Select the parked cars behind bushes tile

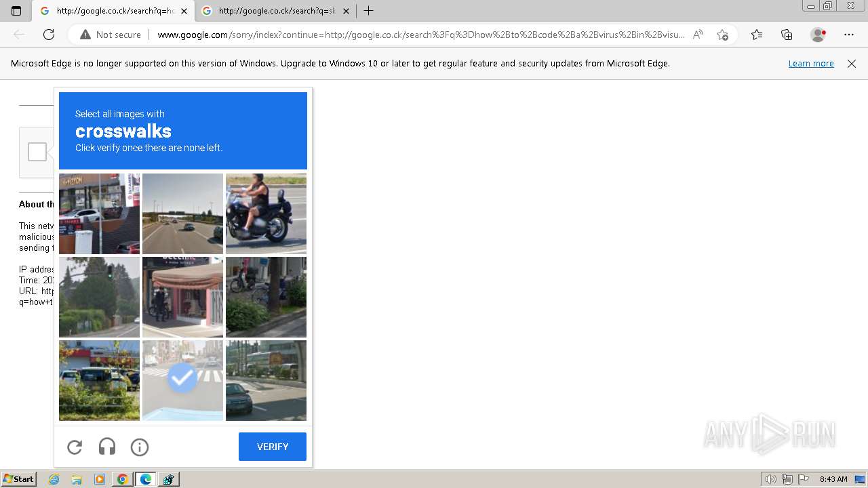(99, 380)
